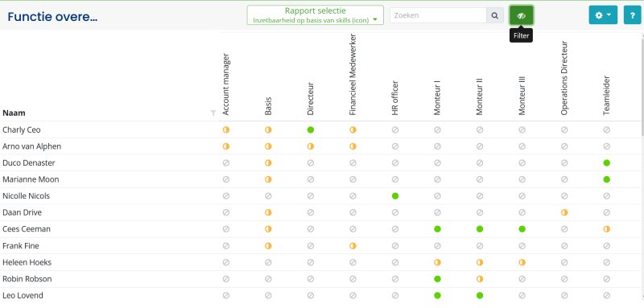Click the HR officer column header
Viewport: 644px width, 308px height.
(x=395, y=97)
